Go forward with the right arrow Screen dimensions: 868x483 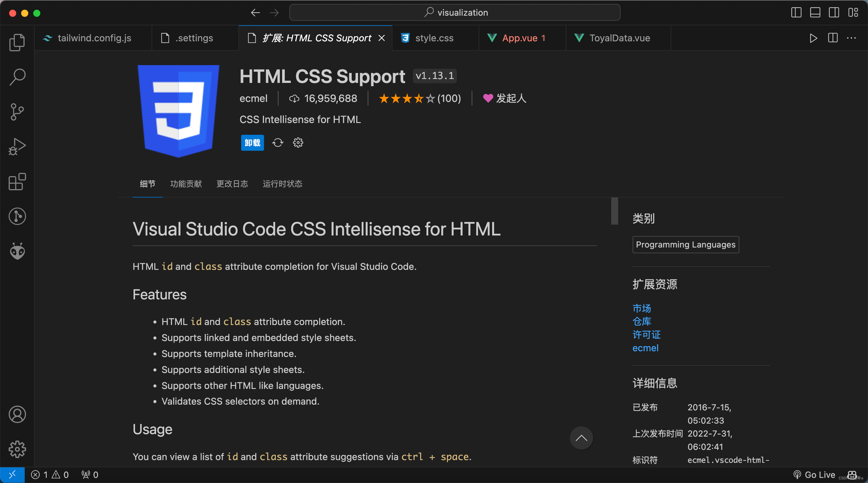point(274,13)
